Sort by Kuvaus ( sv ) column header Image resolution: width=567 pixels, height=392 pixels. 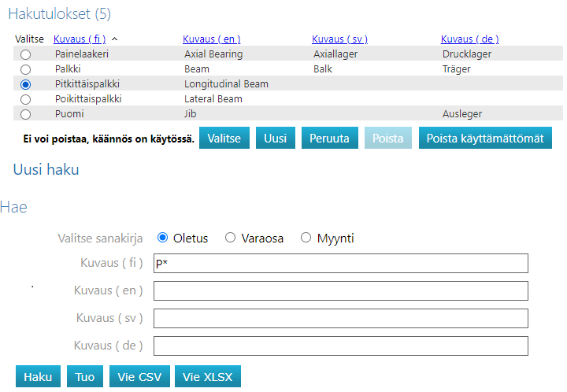(x=339, y=39)
